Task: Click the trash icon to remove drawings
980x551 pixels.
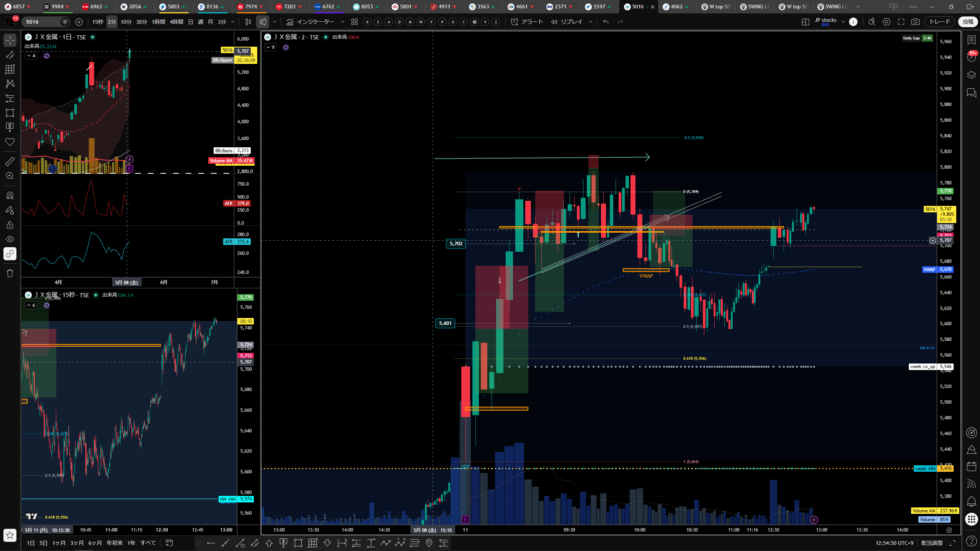Action: pos(10,273)
